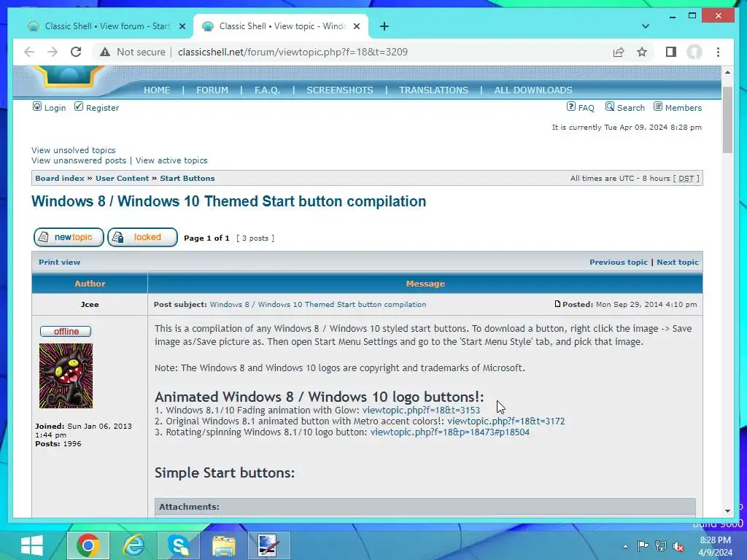Click the browser forward arrow
Image resolution: width=747 pixels, height=560 pixels.
[x=53, y=52]
